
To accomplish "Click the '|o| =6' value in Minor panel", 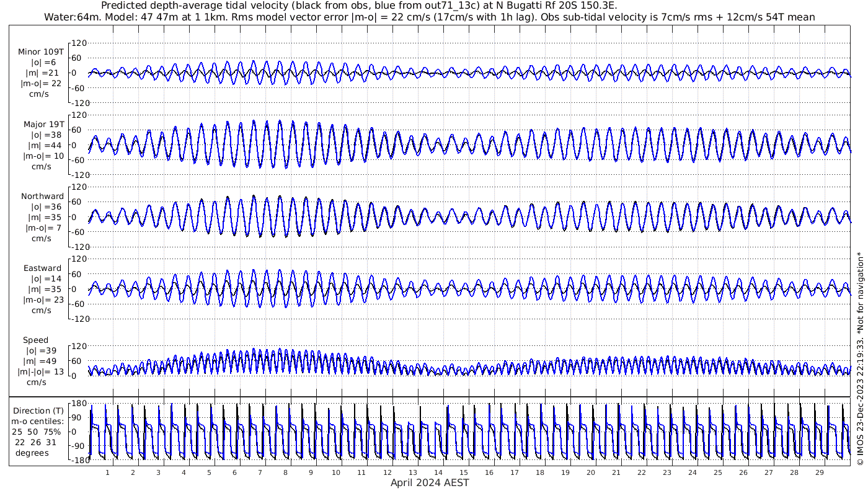I will tap(43, 63).
